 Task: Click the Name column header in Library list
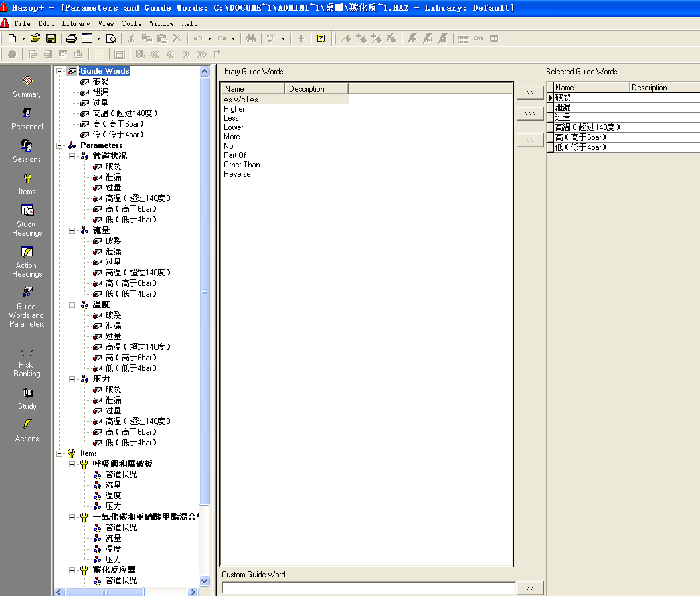click(252, 89)
